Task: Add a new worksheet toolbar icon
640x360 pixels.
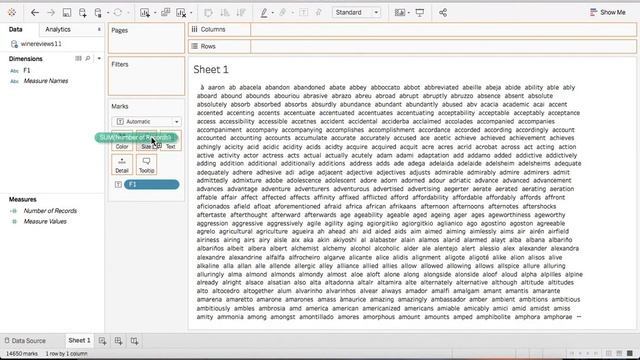Action: coord(144,13)
